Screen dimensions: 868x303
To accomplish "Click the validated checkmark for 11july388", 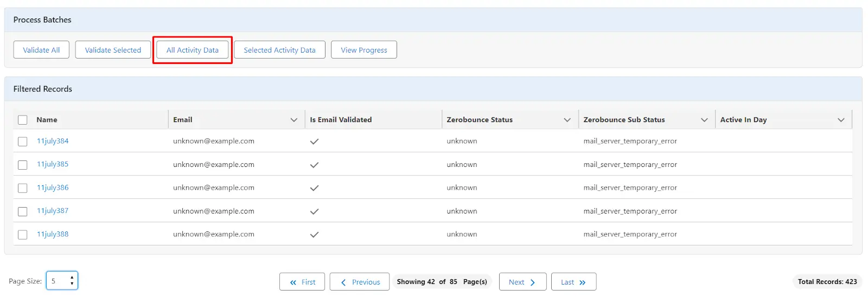I will [314, 235].
